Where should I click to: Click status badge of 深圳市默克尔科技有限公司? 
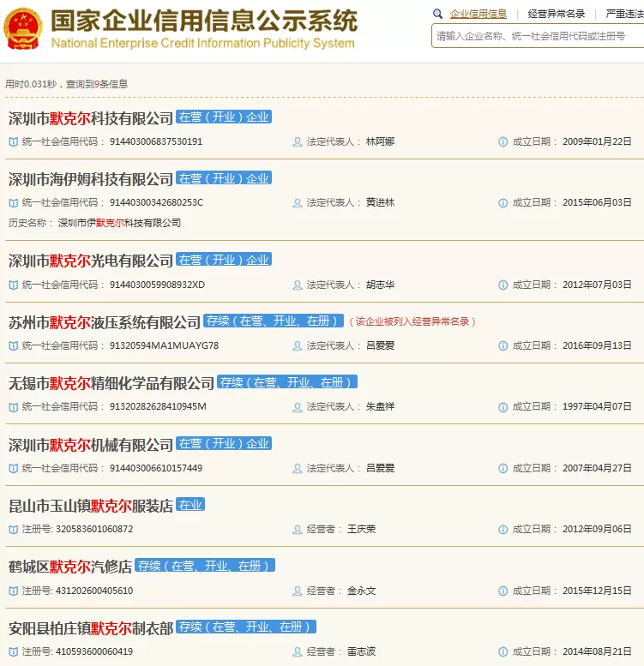point(224,117)
